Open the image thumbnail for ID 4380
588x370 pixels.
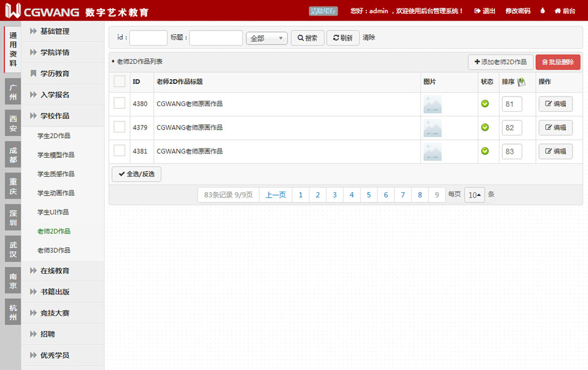(432, 104)
